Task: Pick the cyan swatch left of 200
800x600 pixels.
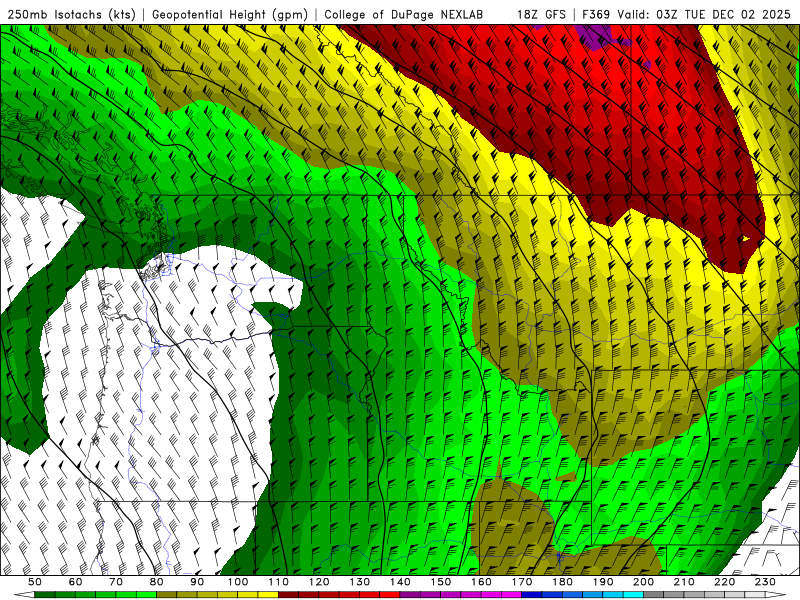Action: (633, 594)
